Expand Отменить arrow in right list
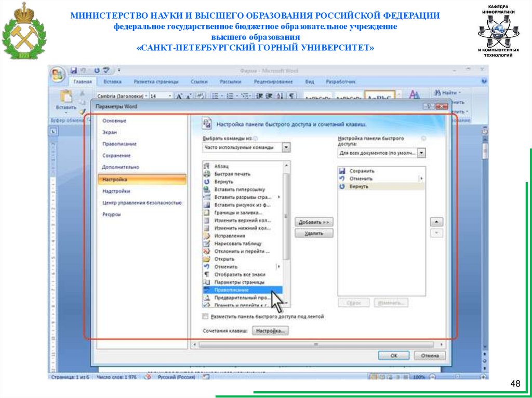Viewport: 532px width, 398px height. [421, 179]
